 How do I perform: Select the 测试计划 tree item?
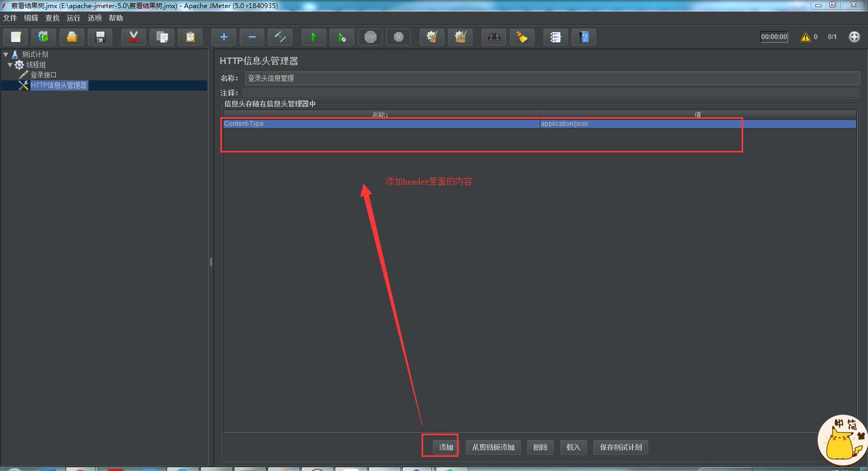35,54
